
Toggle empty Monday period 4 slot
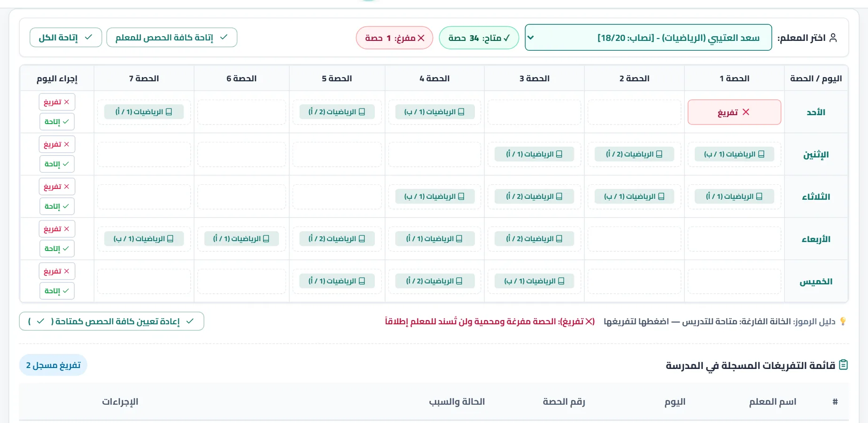[x=434, y=154]
